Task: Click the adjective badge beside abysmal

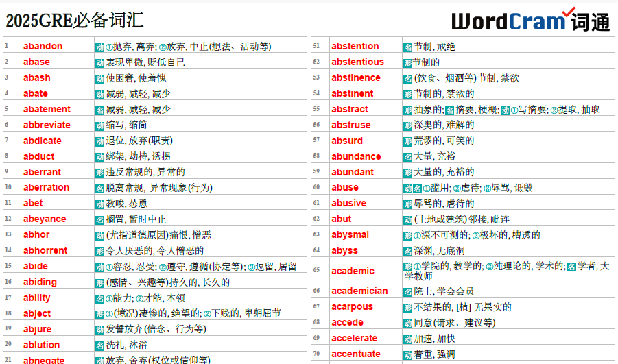Action: 408,235
